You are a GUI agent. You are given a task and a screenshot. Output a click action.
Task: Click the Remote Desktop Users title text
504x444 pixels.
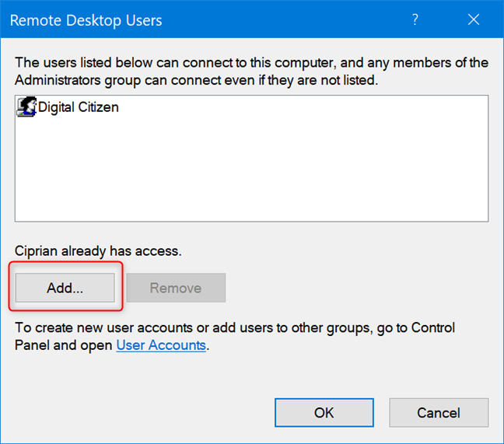86,20
